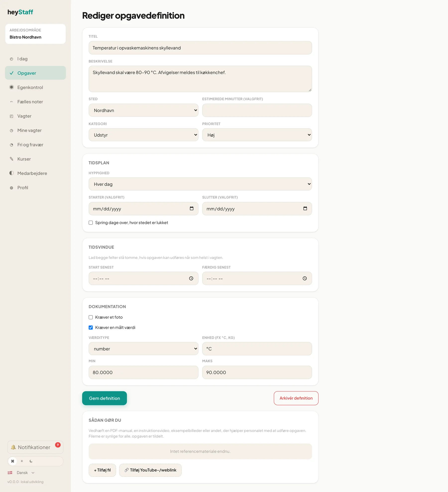
Task: Open Notifikationer panel
Action: click(x=35, y=447)
